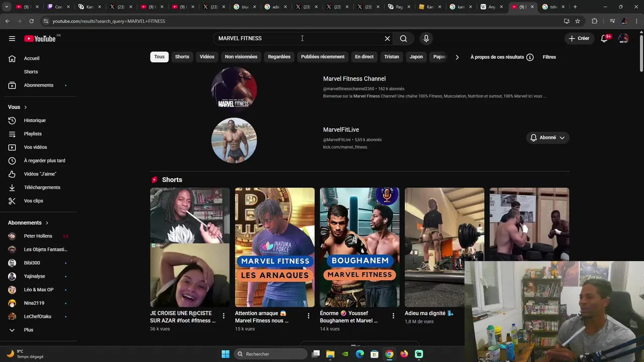Click info icon beside À propos de ces résultats
The image size is (644, 362).
point(530,57)
